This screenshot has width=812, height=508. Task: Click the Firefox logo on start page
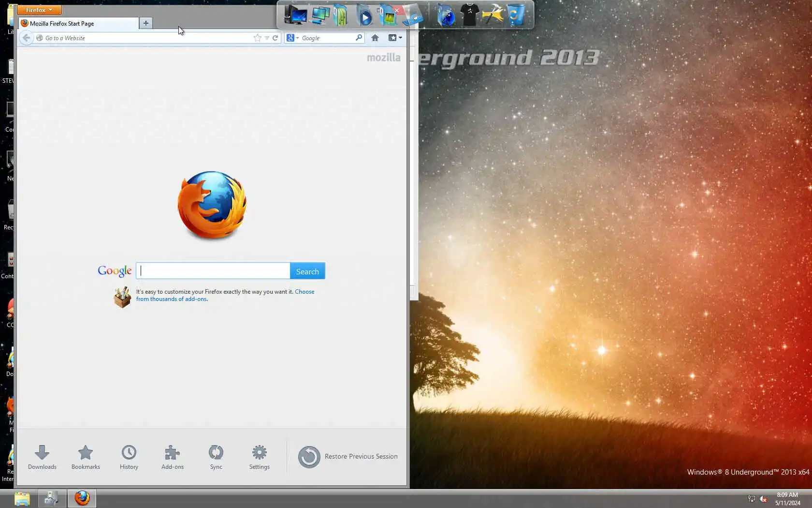(212, 205)
